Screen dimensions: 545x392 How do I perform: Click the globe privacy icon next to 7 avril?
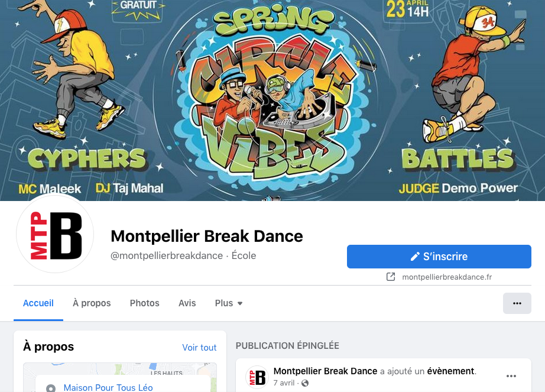pos(305,383)
